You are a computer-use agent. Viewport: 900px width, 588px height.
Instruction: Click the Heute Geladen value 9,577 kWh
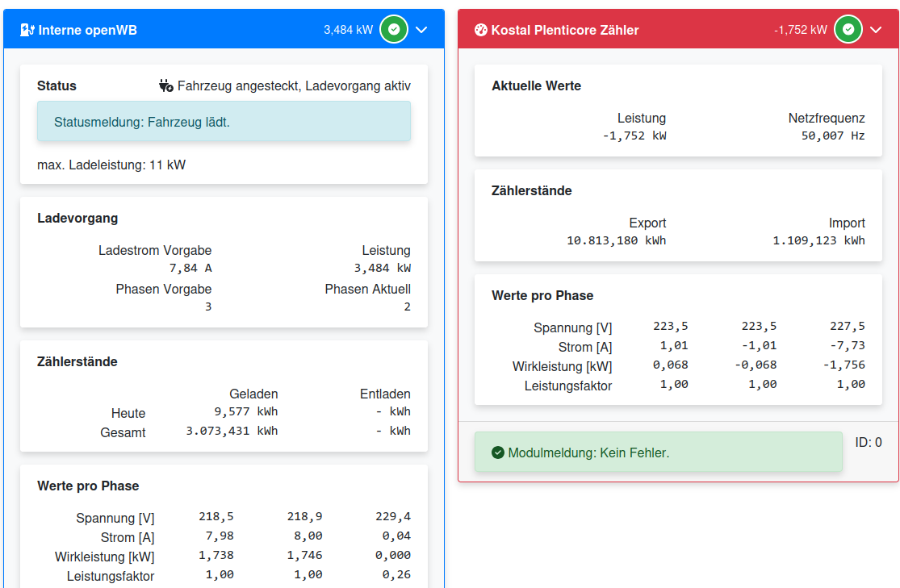click(x=245, y=411)
